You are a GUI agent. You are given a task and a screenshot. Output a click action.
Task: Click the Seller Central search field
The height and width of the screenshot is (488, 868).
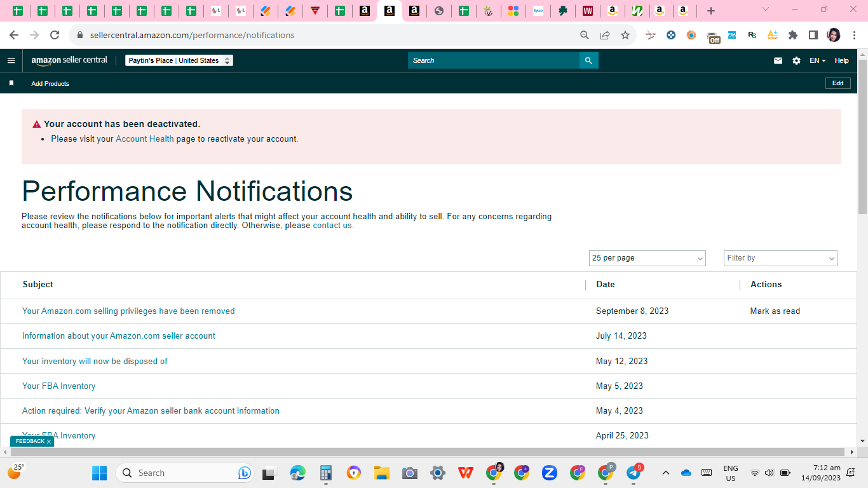[494, 60]
